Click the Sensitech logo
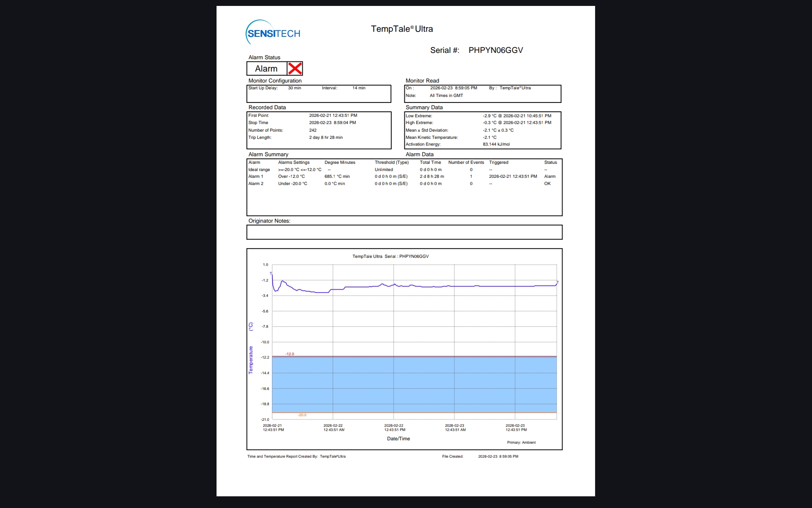 273,33
